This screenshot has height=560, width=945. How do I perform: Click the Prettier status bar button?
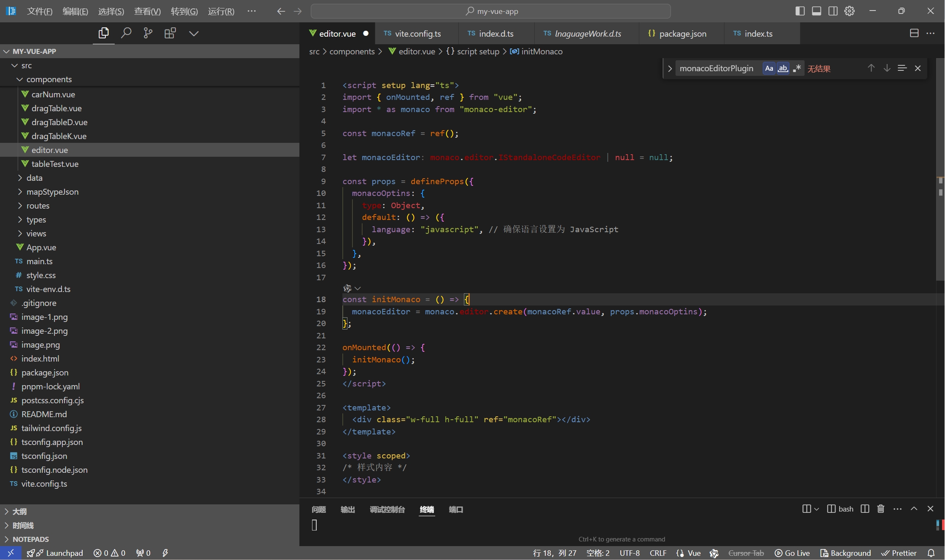[899, 553]
